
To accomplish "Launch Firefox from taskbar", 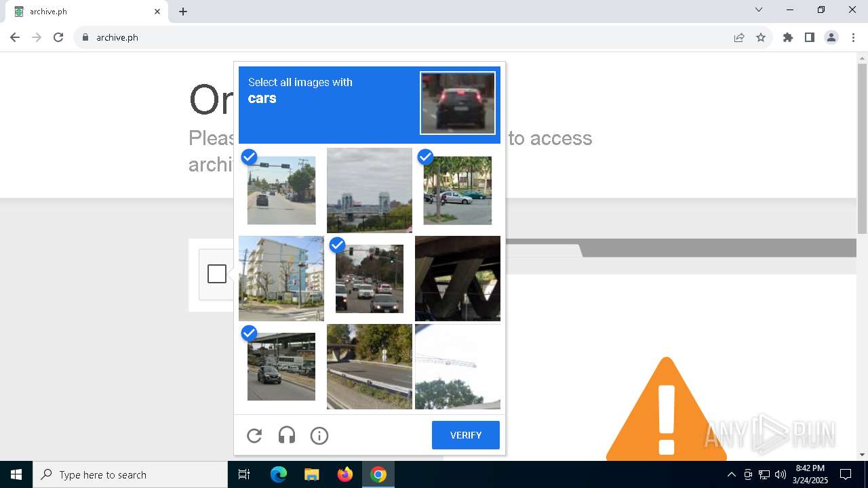I will click(345, 474).
